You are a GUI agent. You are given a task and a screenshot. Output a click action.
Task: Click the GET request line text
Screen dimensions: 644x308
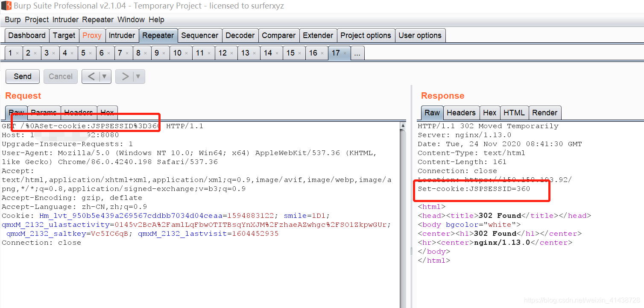[x=102, y=126]
